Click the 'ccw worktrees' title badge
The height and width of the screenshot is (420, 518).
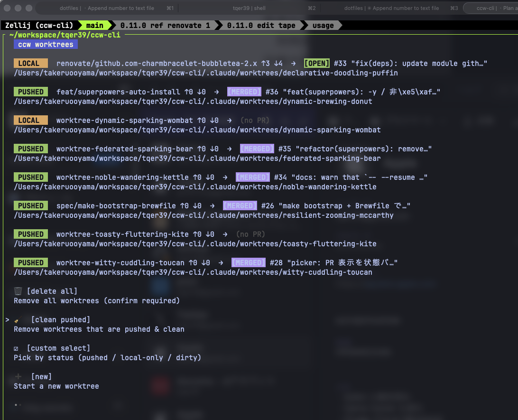coord(46,44)
